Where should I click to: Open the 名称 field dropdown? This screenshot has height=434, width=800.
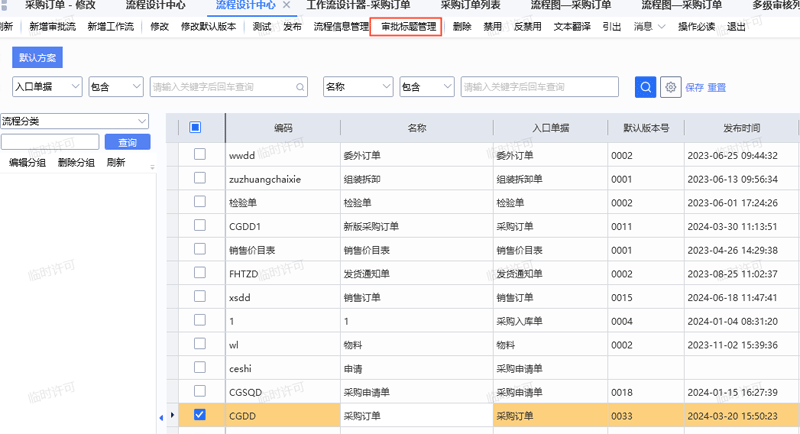click(358, 87)
